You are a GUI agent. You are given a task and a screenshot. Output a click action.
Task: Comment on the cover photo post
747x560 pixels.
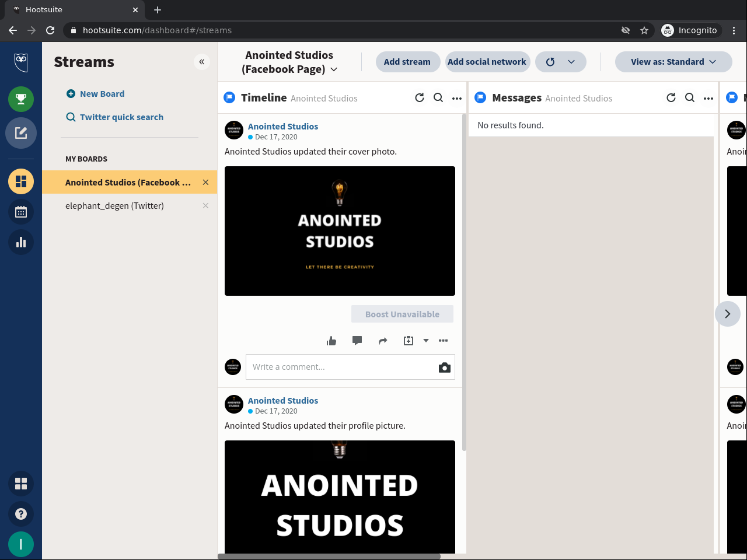(357, 341)
